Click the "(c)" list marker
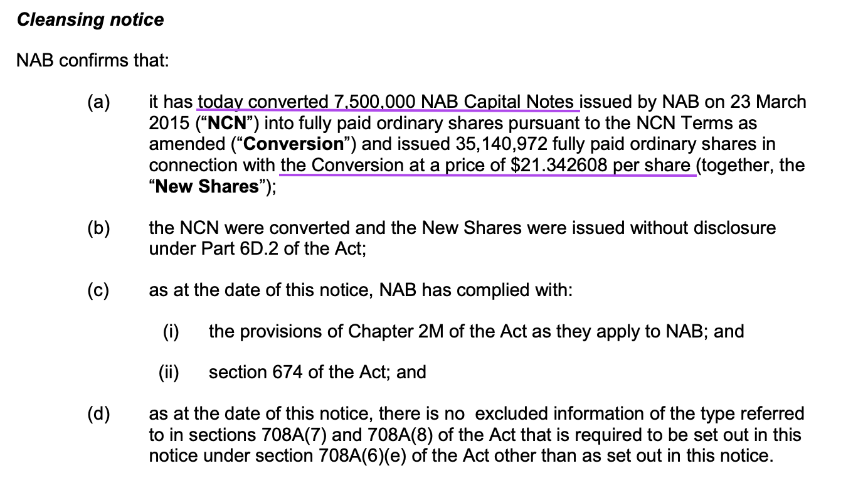The width and height of the screenshot is (868, 478). tap(98, 290)
